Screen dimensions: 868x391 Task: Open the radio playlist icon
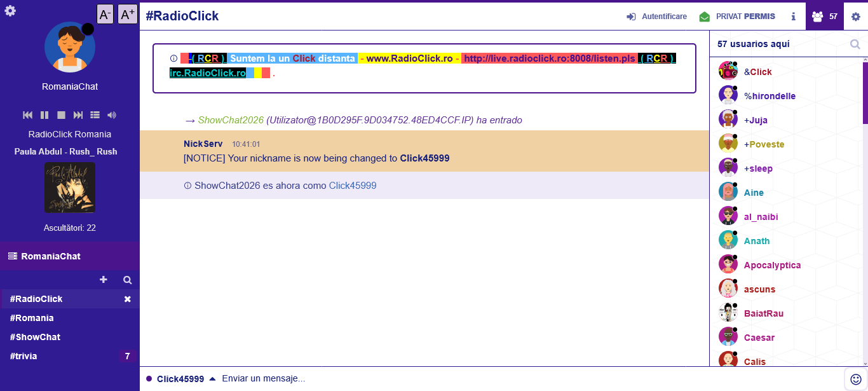pyautogui.click(x=95, y=115)
